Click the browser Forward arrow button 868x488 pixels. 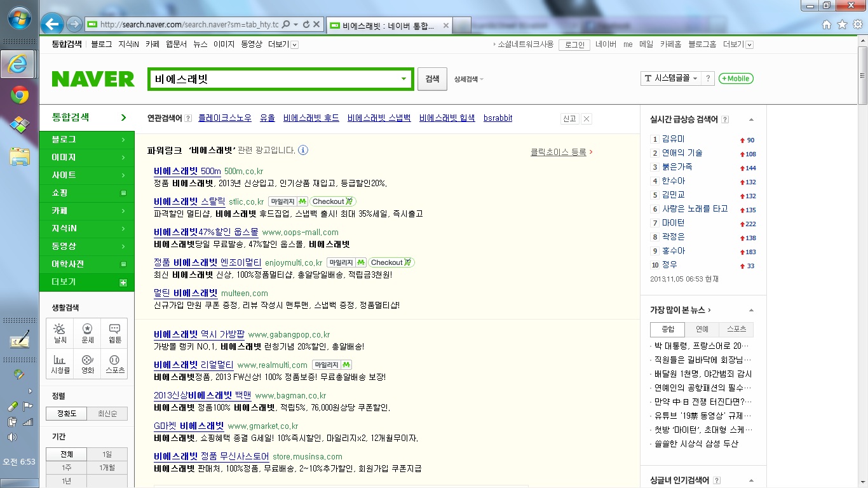coord(74,25)
